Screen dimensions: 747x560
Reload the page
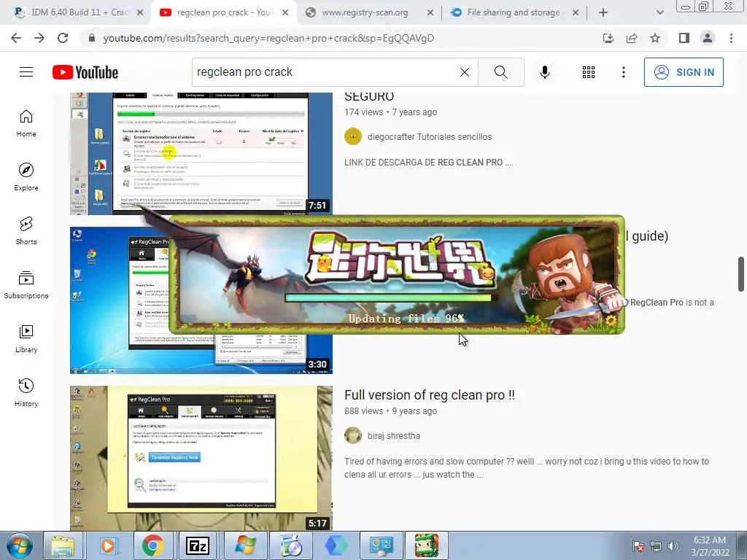point(63,38)
